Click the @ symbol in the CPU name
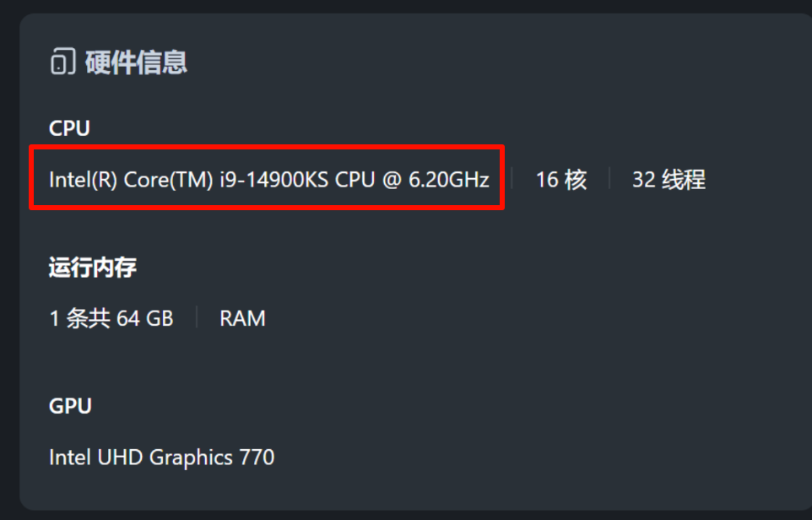812x520 pixels. pos(391,179)
